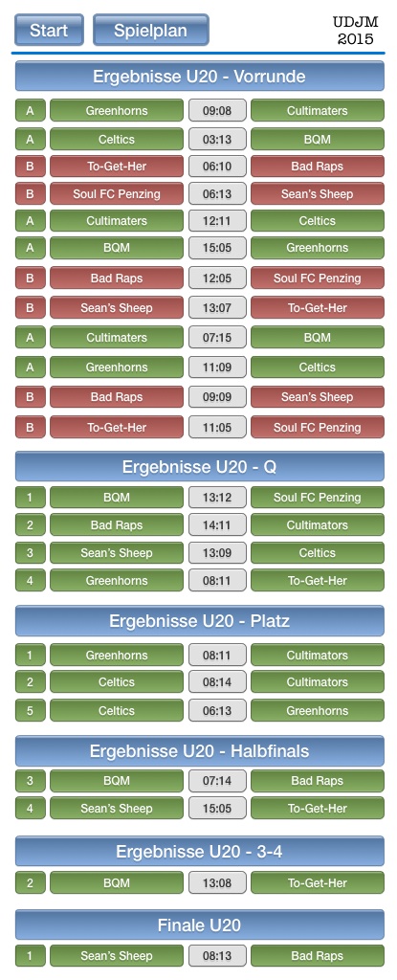Click Soul FC Penzing in the 06:13 match row

pyautogui.click(x=117, y=193)
